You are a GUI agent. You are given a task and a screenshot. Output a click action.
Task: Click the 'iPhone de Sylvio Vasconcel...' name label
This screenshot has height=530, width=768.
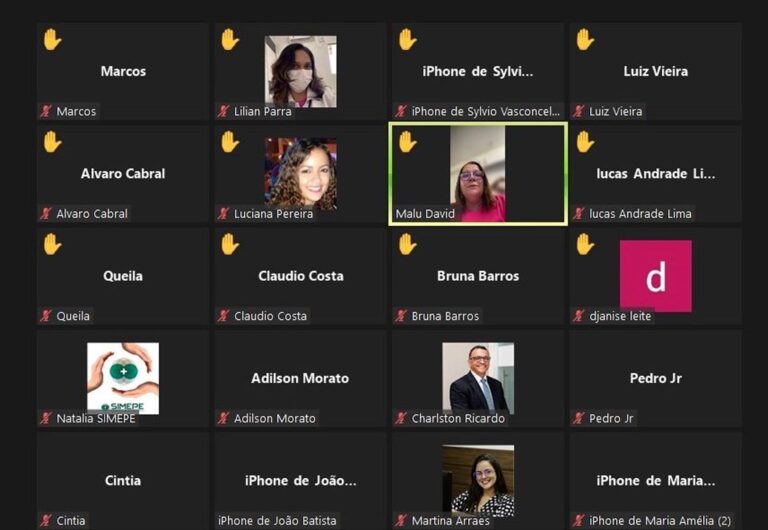coord(485,111)
